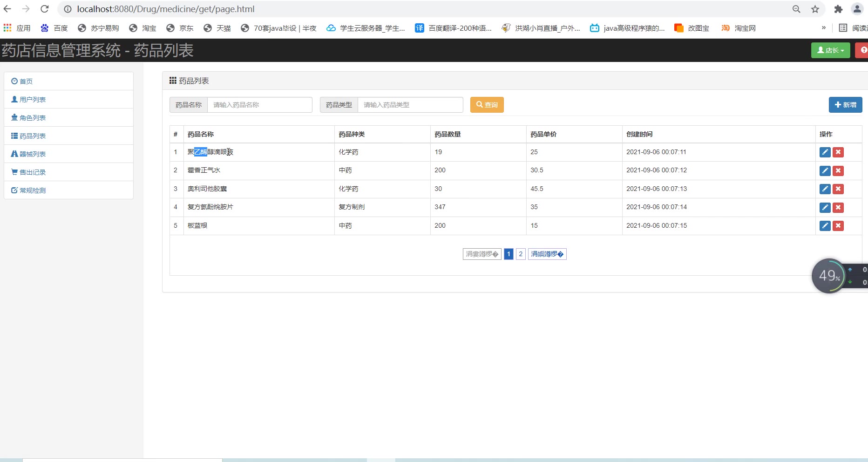
Task: Expand the hidden bookmarks overflow chevron
Action: tap(823, 28)
